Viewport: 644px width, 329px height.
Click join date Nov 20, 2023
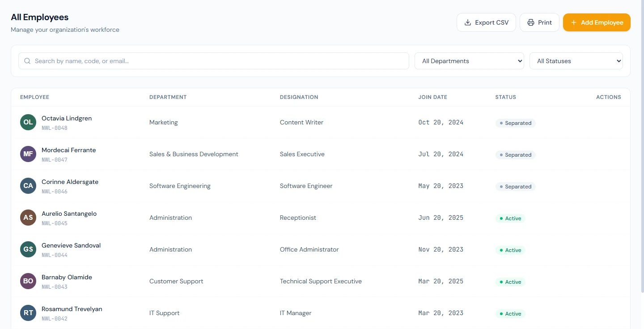pyautogui.click(x=441, y=249)
